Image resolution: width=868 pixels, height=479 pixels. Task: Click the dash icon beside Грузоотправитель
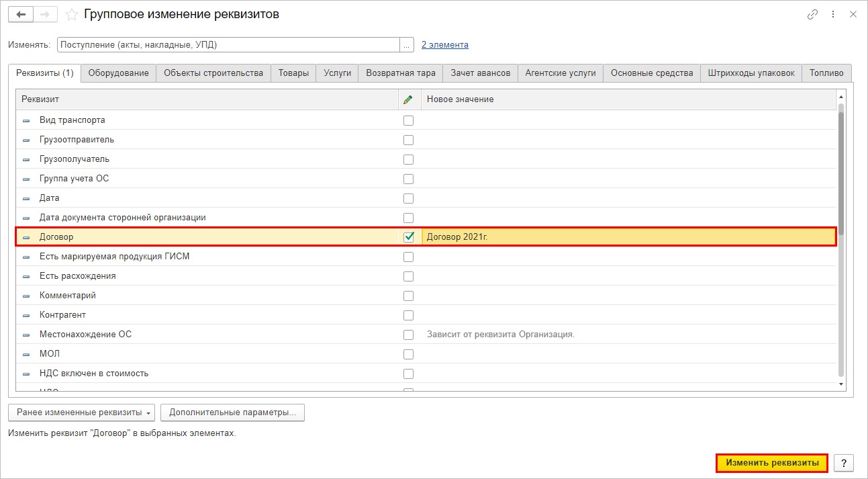[26, 140]
